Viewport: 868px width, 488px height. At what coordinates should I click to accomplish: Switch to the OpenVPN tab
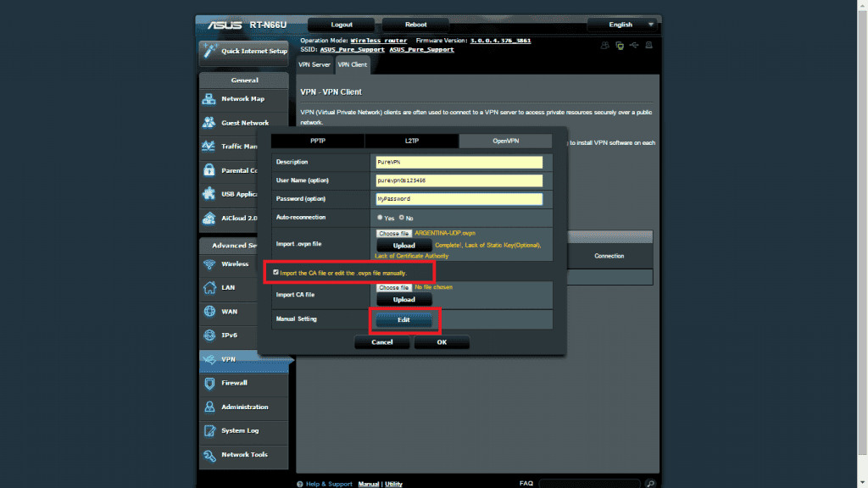pos(505,141)
